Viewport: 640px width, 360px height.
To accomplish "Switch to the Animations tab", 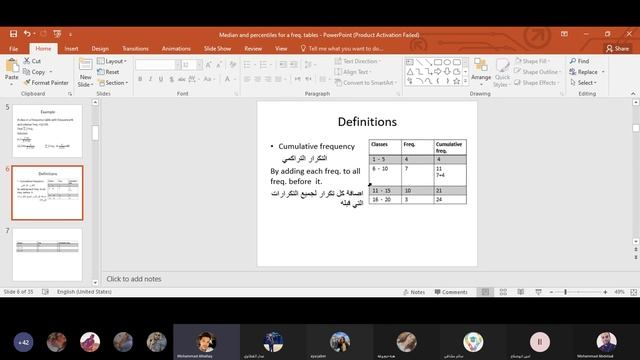I will tap(176, 49).
